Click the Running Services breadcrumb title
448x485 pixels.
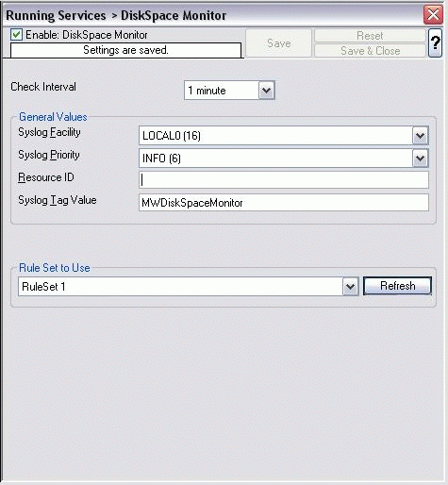(x=56, y=15)
